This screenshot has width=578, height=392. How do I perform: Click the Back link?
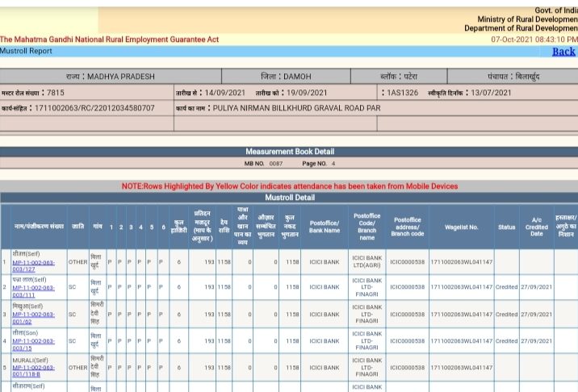pos(563,52)
